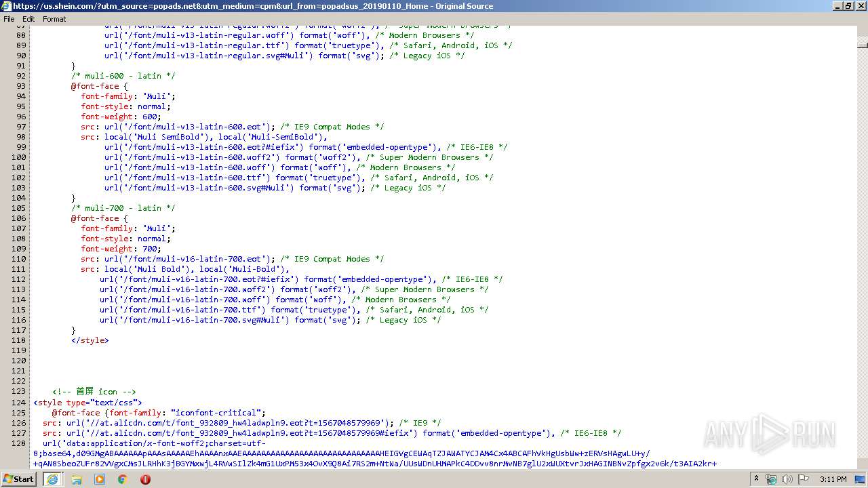Open Internet Explorer from the taskbar
The height and width of the screenshot is (488, 868).
52,479
